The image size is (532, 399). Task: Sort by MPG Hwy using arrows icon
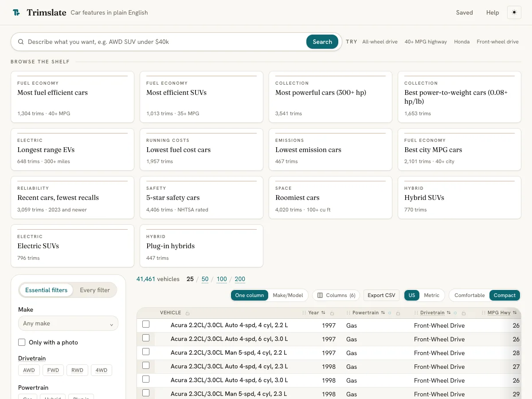(515, 313)
